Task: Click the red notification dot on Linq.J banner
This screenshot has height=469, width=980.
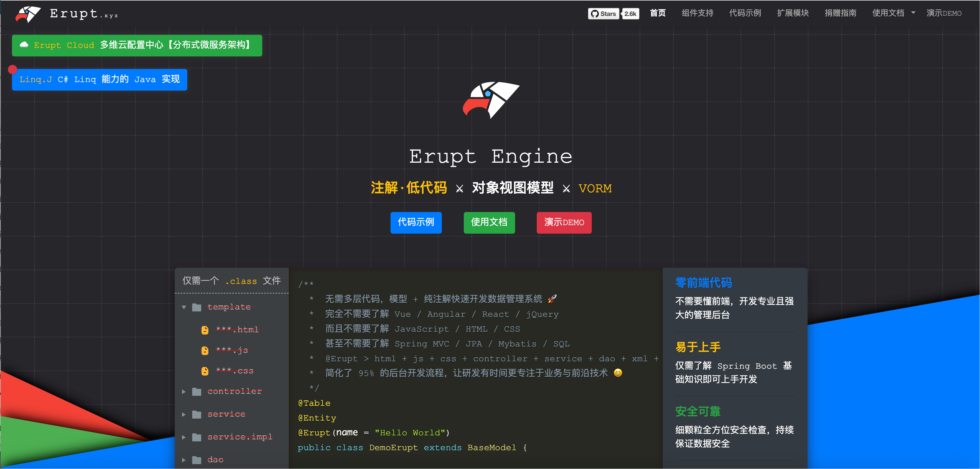Action: 13,69
